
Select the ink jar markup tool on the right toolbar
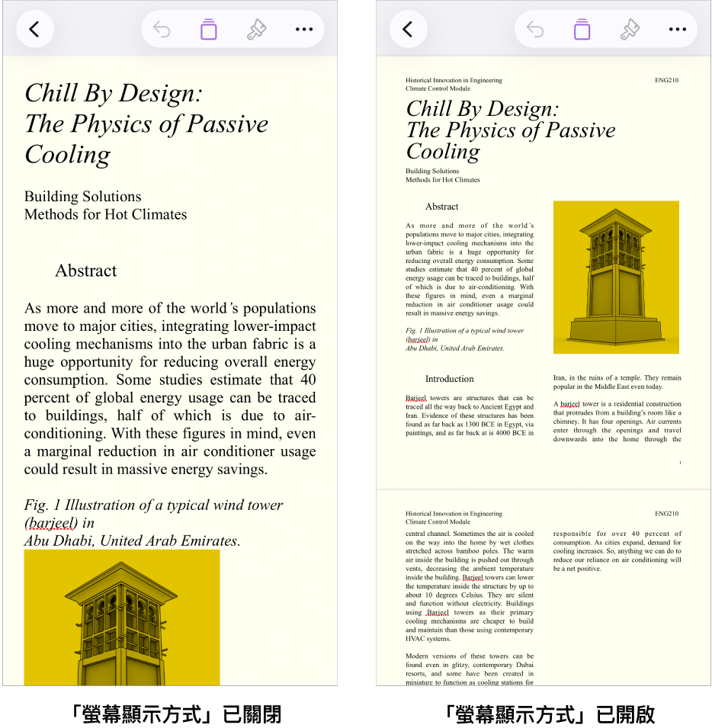pyautogui.click(x=582, y=29)
